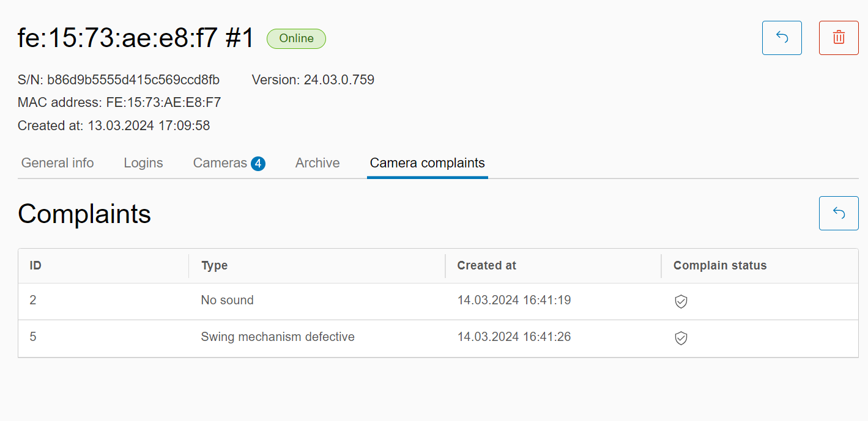
Task: Click the arrow button beside the Complaints heading
Action: (x=839, y=213)
